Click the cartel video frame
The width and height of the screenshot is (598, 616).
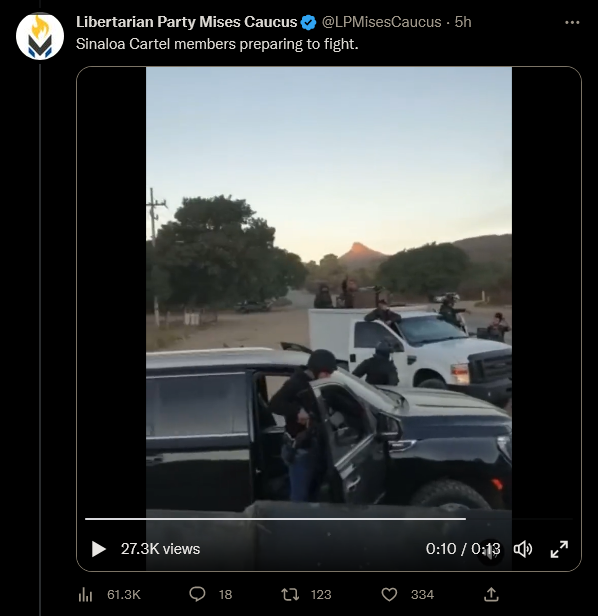tap(329, 291)
